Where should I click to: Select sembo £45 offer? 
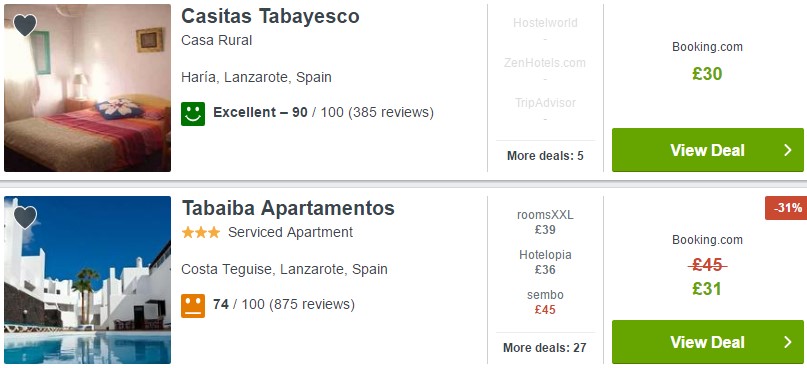pyautogui.click(x=545, y=302)
